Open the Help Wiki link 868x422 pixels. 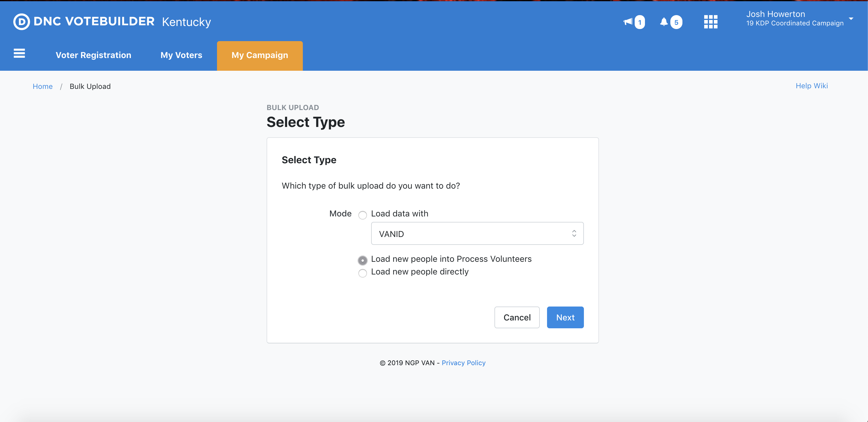pyautogui.click(x=811, y=86)
